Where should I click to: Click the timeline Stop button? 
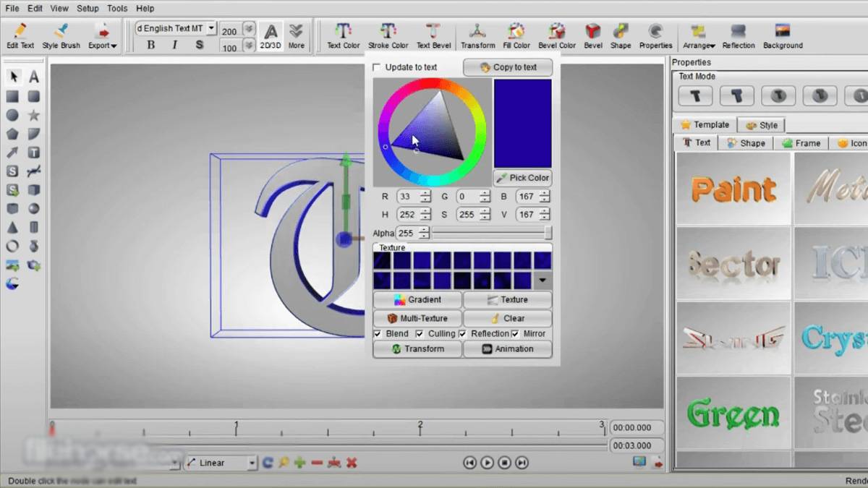coord(504,463)
